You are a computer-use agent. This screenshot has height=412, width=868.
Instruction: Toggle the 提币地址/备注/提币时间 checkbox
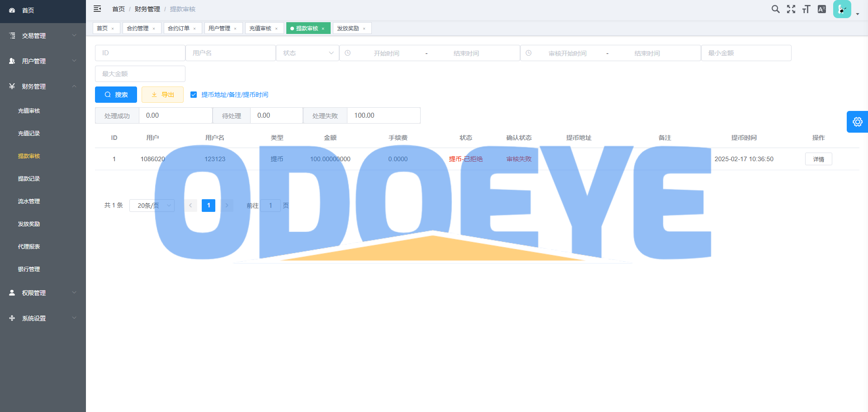194,95
